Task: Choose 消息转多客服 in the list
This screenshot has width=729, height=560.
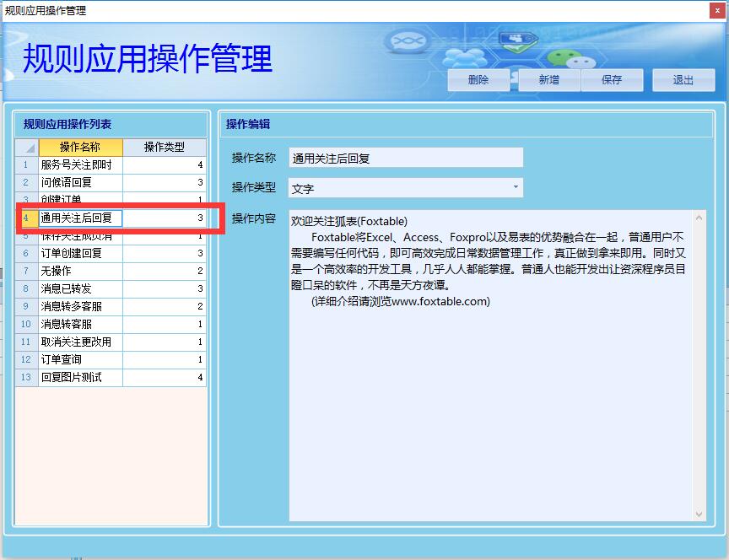Action: (x=80, y=306)
